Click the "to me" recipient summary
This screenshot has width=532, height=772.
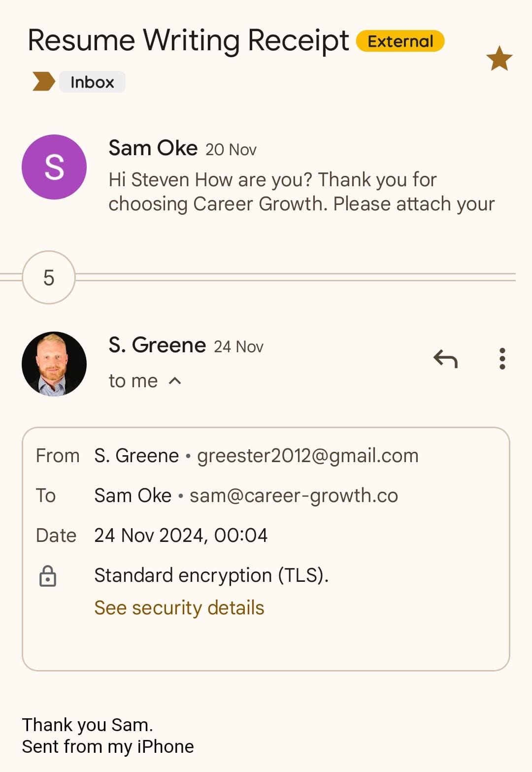coord(133,381)
